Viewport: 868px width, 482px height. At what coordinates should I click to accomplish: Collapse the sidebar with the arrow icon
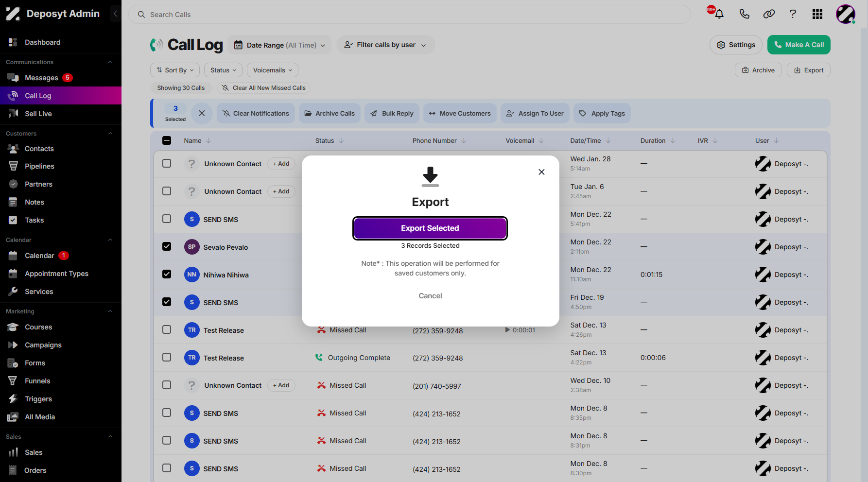pos(115,14)
